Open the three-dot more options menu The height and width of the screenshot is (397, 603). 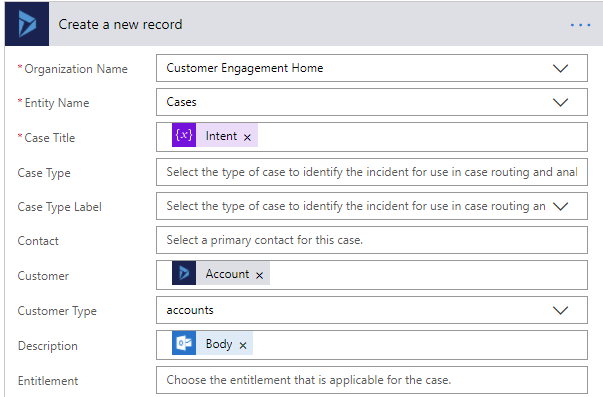pyautogui.click(x=580, y=25)
